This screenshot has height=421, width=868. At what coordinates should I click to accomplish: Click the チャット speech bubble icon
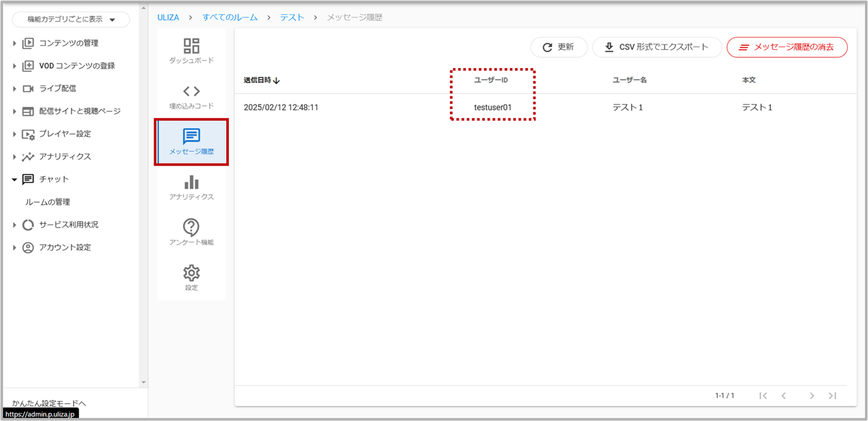point(28,180)
